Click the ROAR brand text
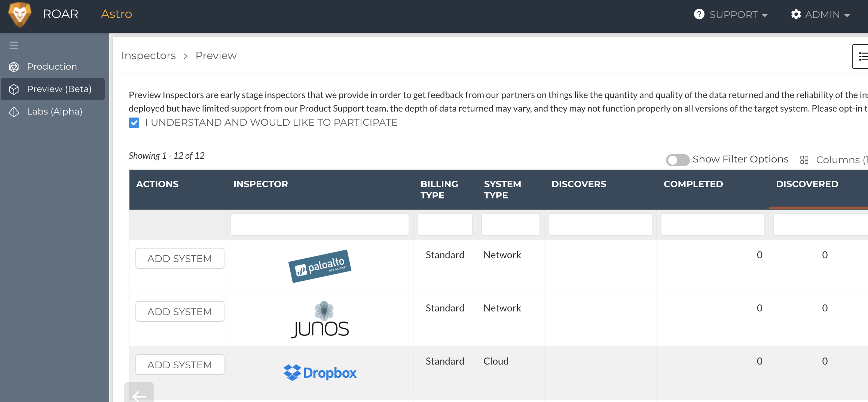The image size is (868, 402). [61, 14]
